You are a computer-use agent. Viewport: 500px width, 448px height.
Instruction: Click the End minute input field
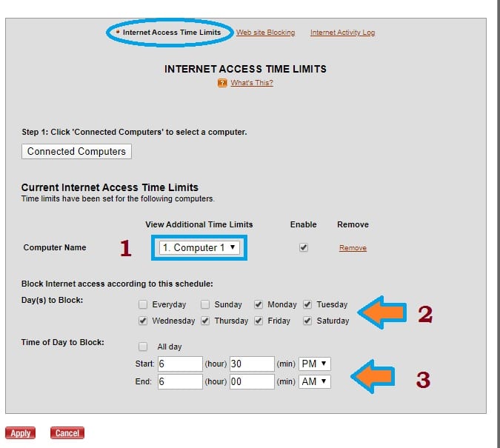tap(252, 381)
